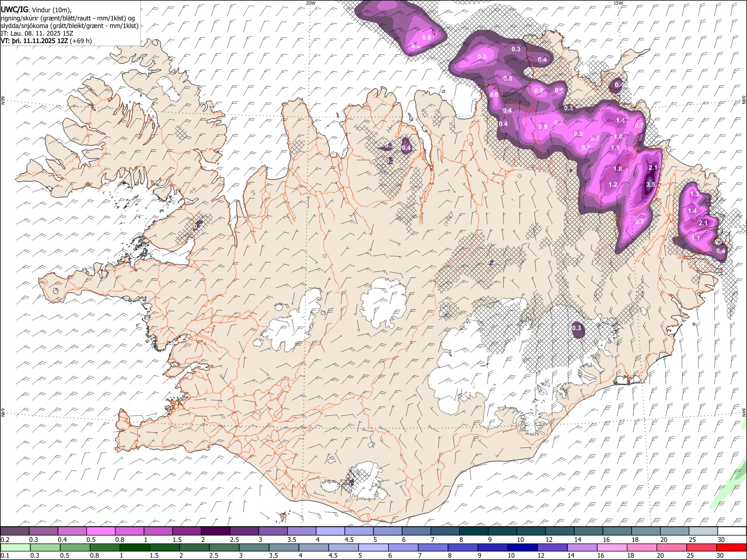Click the white swatch after the purple-row 30 label
Screen dimensions: 747x560
coord(731,531)
